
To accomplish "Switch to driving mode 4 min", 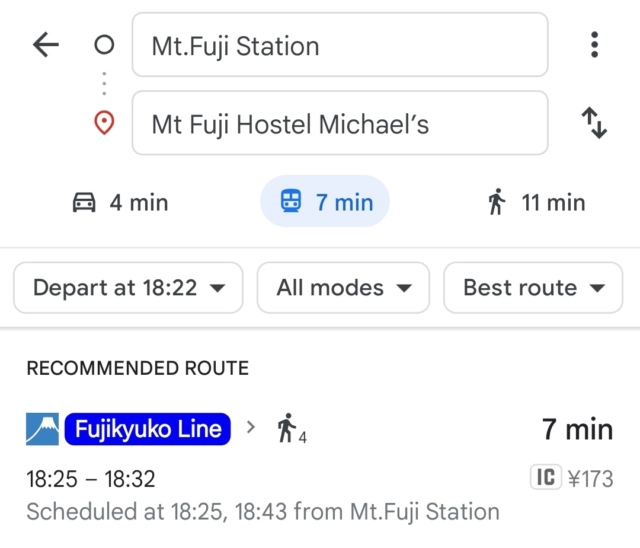I will [x=120, y=202].
